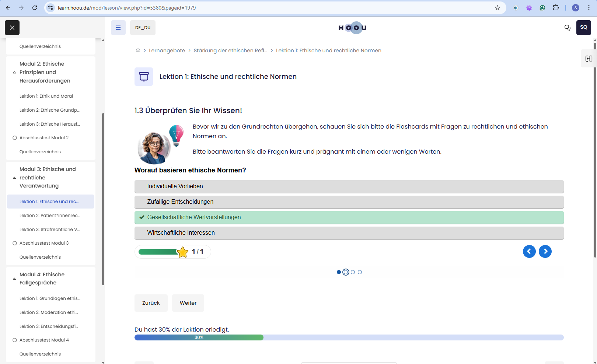Open SQ user profile menu

click(x=584, y=28)
